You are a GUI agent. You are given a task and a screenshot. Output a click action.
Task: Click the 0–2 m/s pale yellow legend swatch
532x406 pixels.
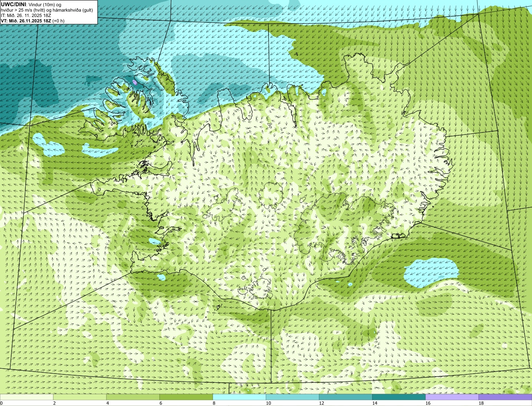(27, 397)
